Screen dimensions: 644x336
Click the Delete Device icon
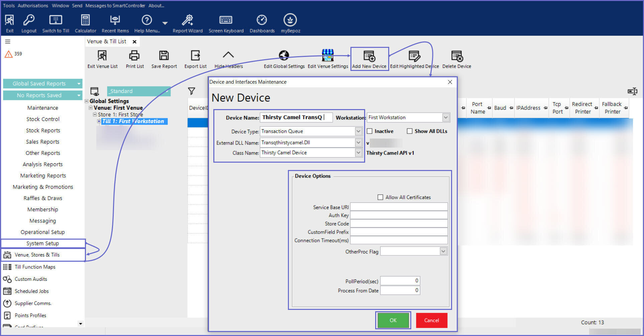pyautogui.click(x=456, y=56)
